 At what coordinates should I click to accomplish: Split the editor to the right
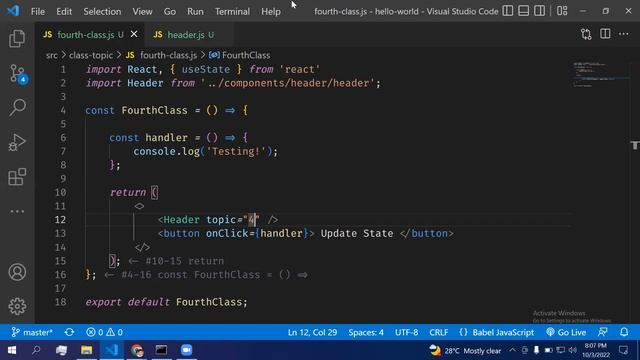point(605,34)
